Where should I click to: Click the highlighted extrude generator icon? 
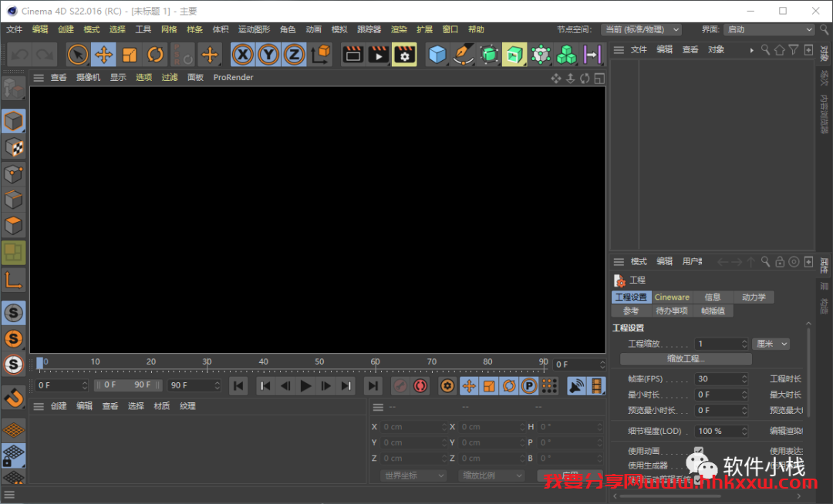pos(514,55)
